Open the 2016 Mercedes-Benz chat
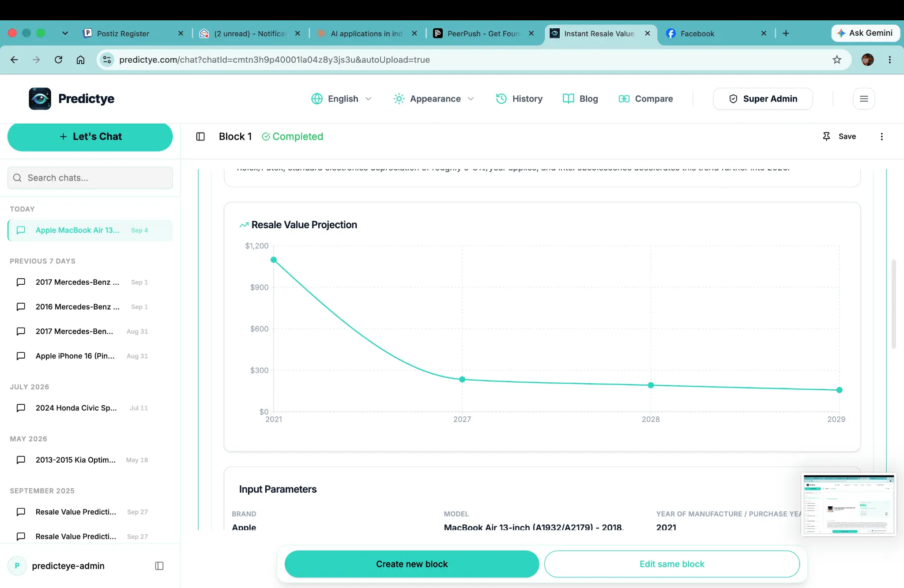The height and width of the screenshot is (588, 904). 90,307
